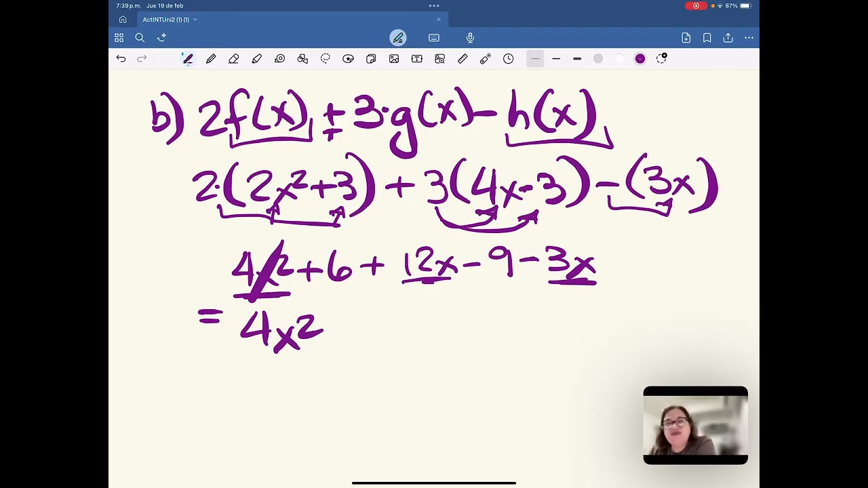This screenshot has height=488, width=868.
Task: Select the tape tool
Action: tap(279, 59)
